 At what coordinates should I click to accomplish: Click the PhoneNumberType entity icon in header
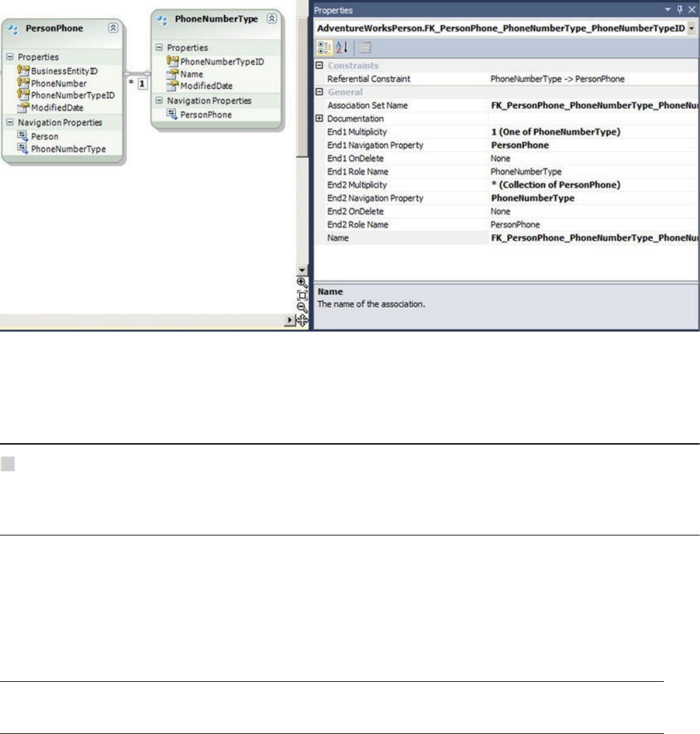click(162, 19)
